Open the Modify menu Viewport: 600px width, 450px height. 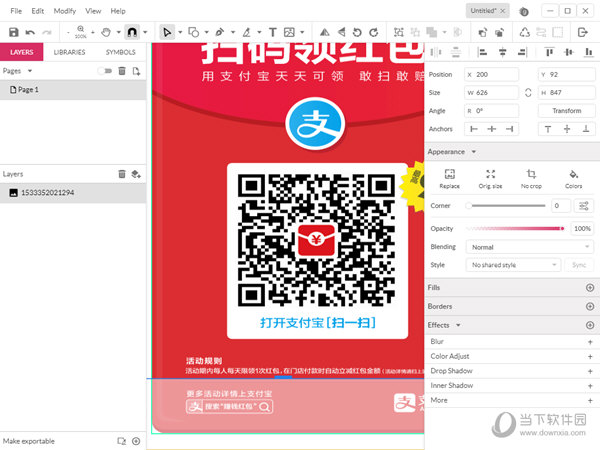click(x=65, y=11)
